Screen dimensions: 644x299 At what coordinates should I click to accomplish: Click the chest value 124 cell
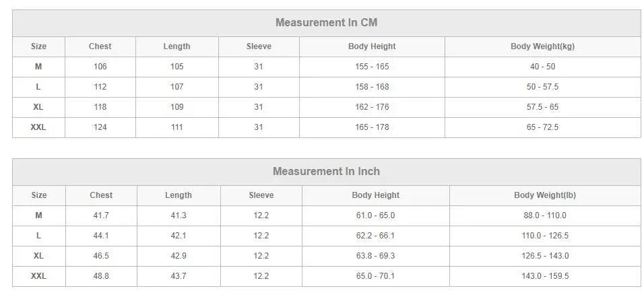(x=100, y=127)
